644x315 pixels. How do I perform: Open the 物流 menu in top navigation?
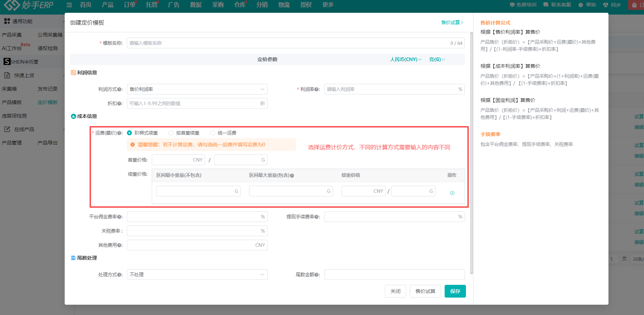pos(284,5)
